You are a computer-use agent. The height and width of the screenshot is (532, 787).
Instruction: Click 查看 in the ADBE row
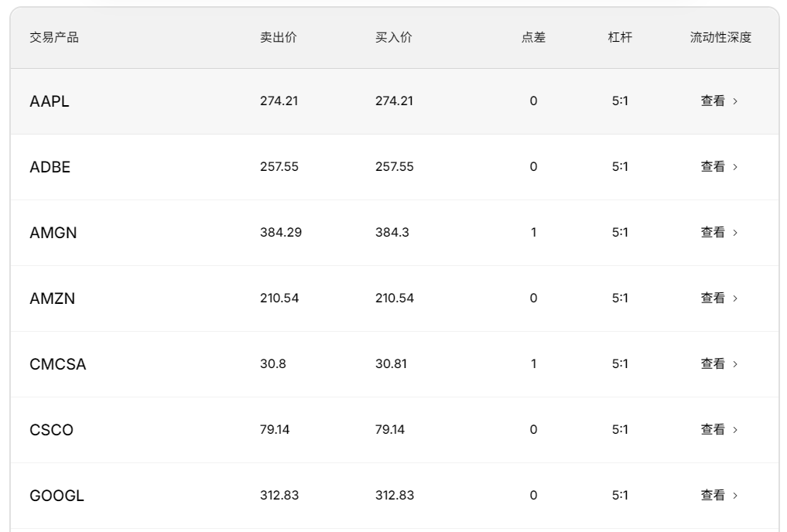(718, 167)
